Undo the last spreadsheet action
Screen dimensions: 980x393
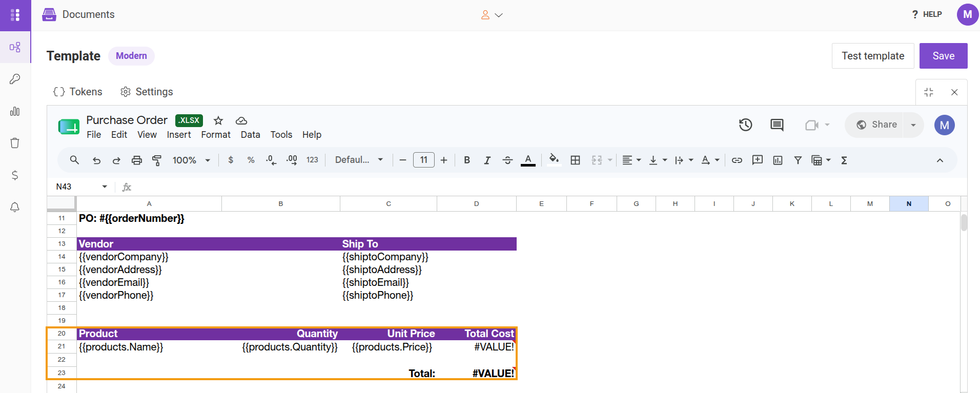click(96, 160)
